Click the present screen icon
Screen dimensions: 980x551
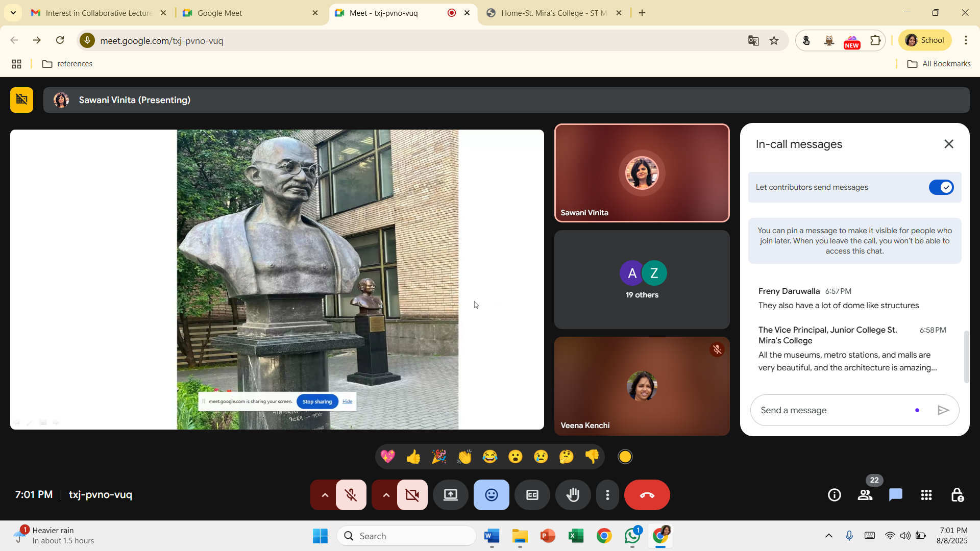[x=450, y=495]
